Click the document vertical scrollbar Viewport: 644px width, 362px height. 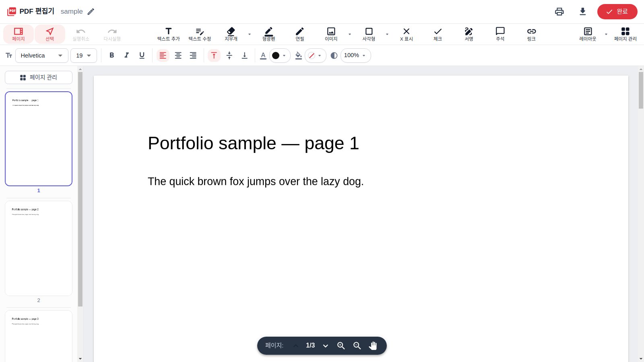click(641, 90)
